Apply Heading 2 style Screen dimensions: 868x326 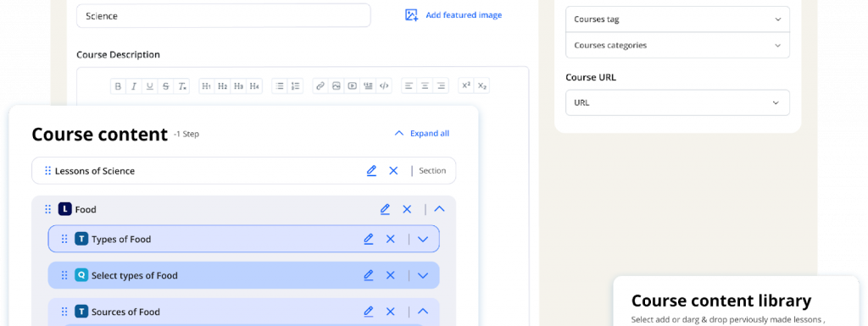(223, 86)
